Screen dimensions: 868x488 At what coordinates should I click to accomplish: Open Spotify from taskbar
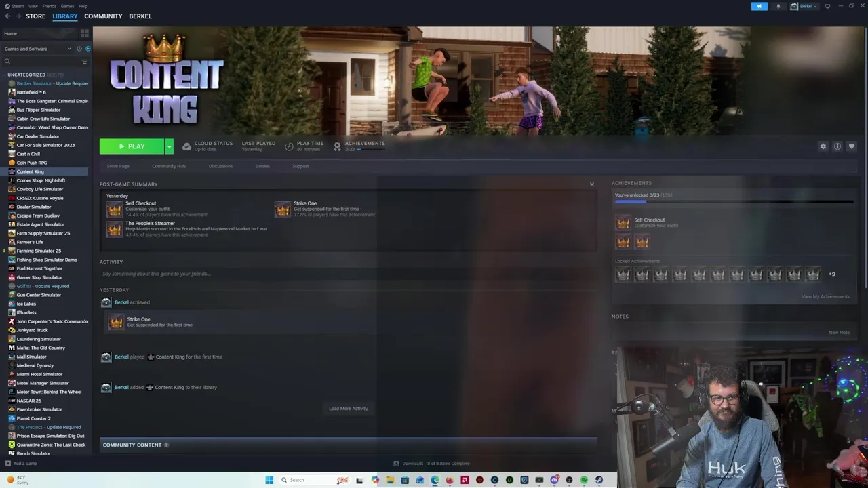tap(584, 480)
